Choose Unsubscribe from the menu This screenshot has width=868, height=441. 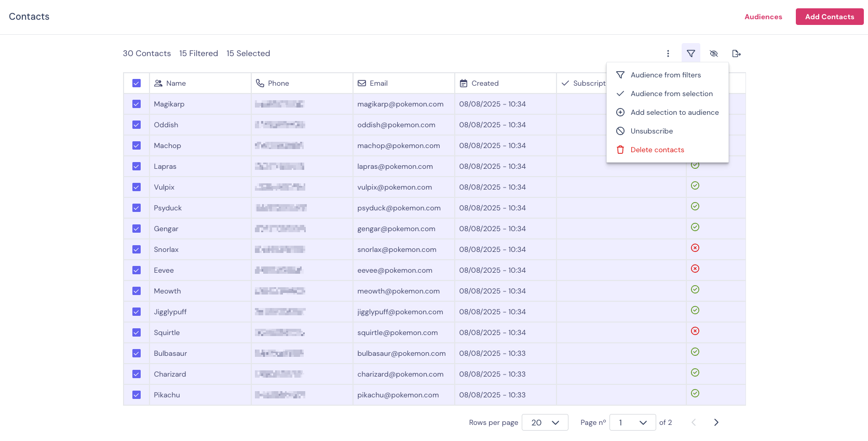[668, 131]
